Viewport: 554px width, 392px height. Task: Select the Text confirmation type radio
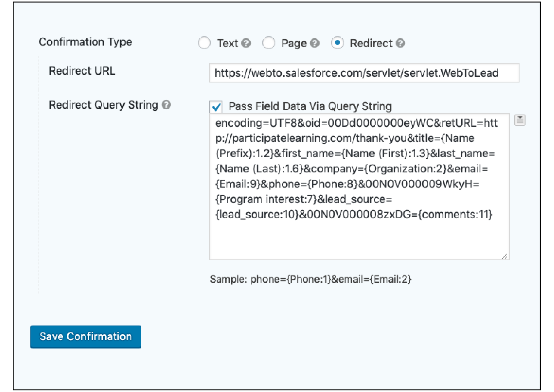tap(204, 43)
